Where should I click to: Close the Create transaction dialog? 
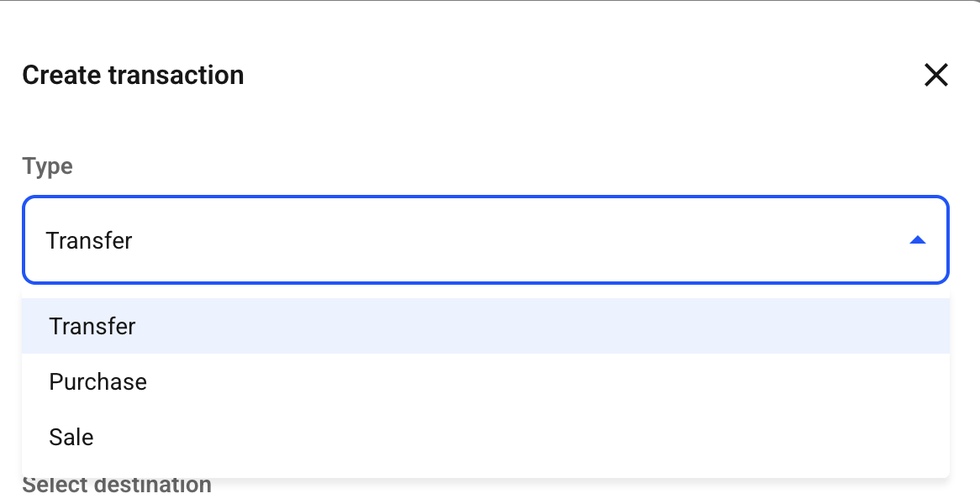[935, 75]
